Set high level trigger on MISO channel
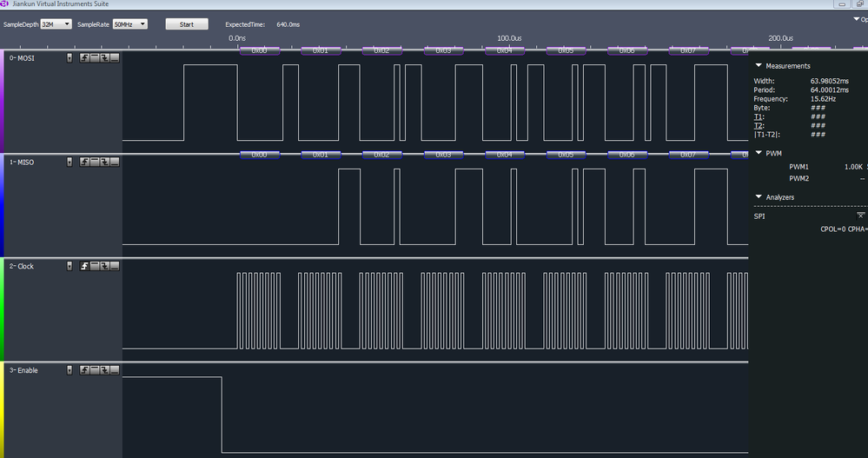868x458 pixels. 95,162
